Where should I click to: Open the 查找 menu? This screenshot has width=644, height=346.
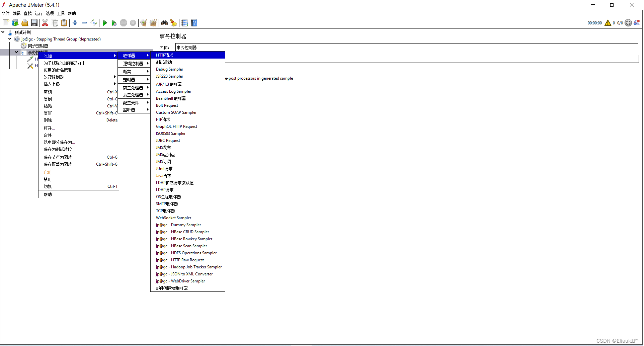28,13
